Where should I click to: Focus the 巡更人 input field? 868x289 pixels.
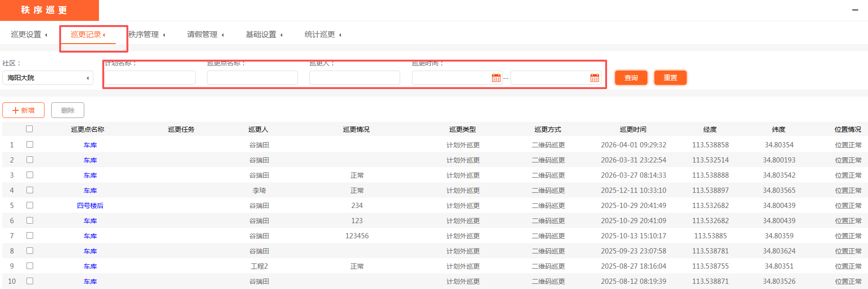354,78
